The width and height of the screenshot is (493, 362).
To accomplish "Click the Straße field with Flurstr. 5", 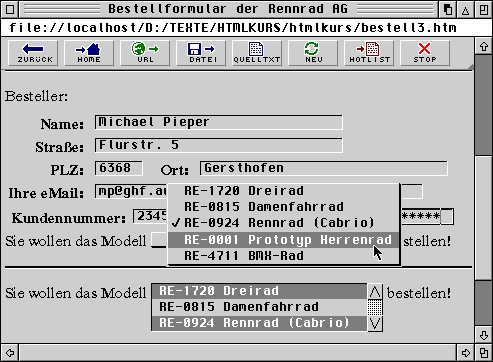I will point(219,145).
